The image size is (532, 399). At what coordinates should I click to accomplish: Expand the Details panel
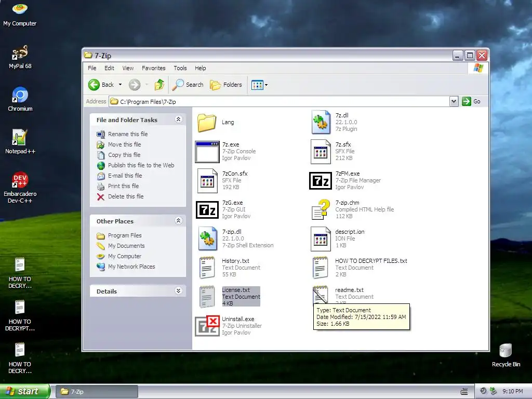tap(179, 291)
